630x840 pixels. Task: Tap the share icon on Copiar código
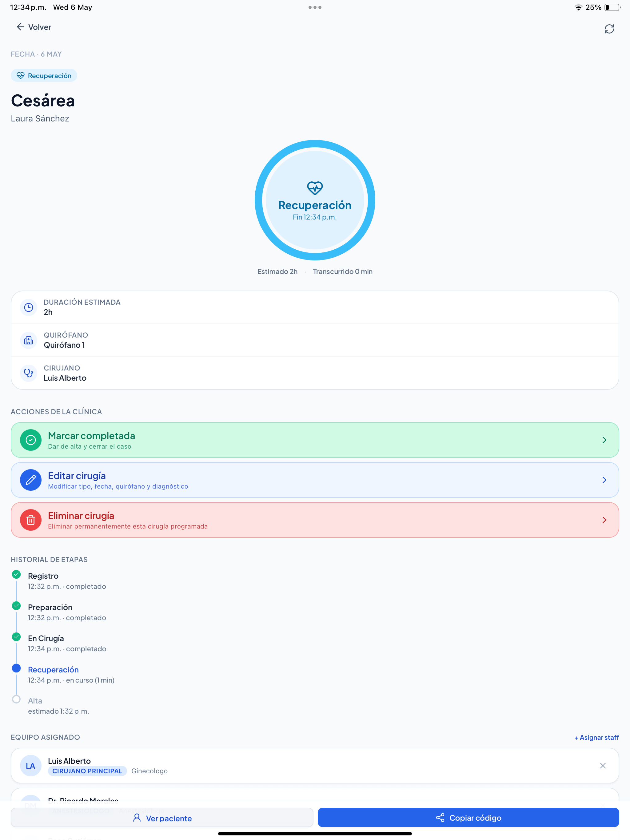click(x=440, y=818)
